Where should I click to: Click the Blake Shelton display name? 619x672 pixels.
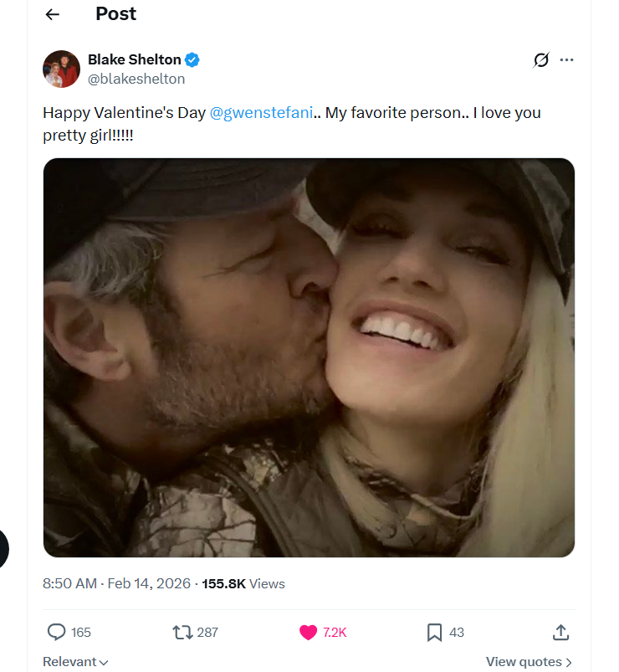[134, 59]
